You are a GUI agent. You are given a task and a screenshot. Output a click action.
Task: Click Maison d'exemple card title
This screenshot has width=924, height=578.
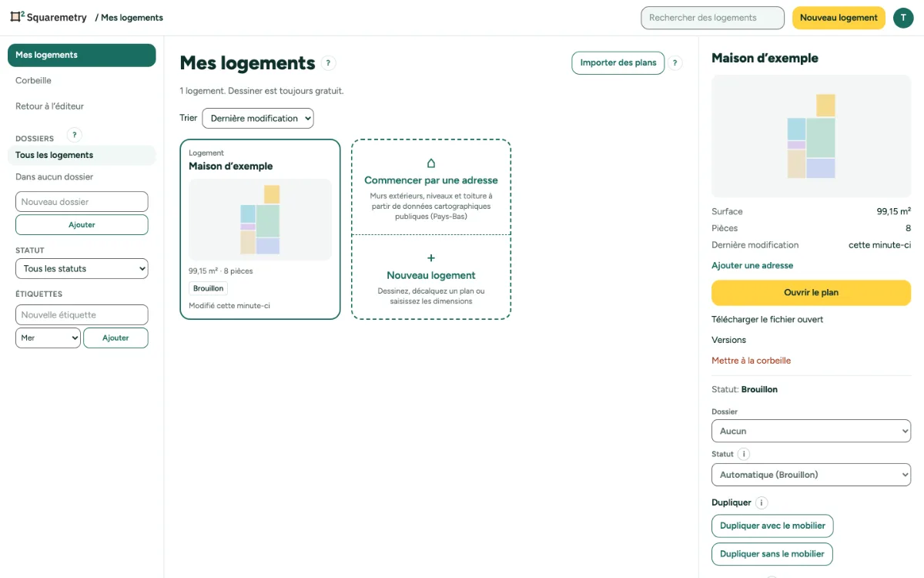coord(231,166)
